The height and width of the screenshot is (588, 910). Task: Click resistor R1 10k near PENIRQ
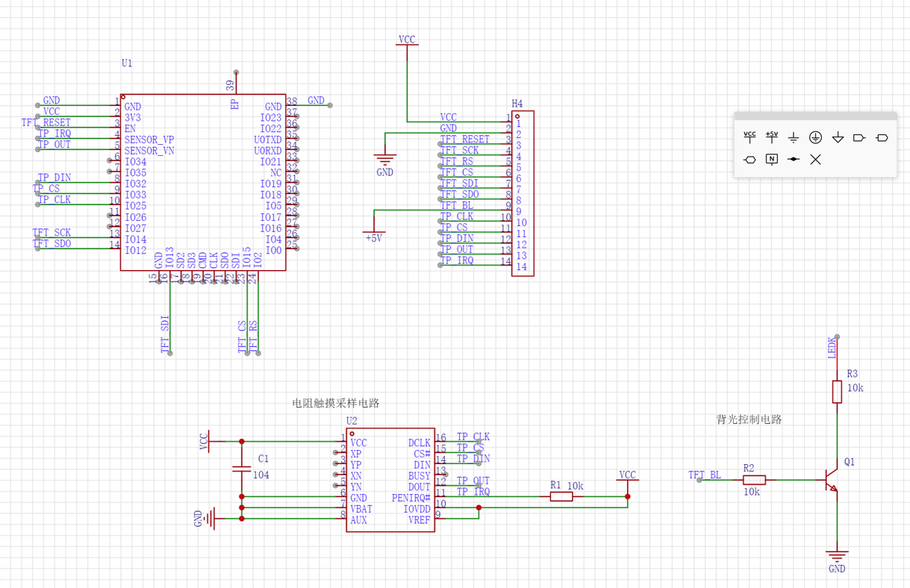pos(561,496)
